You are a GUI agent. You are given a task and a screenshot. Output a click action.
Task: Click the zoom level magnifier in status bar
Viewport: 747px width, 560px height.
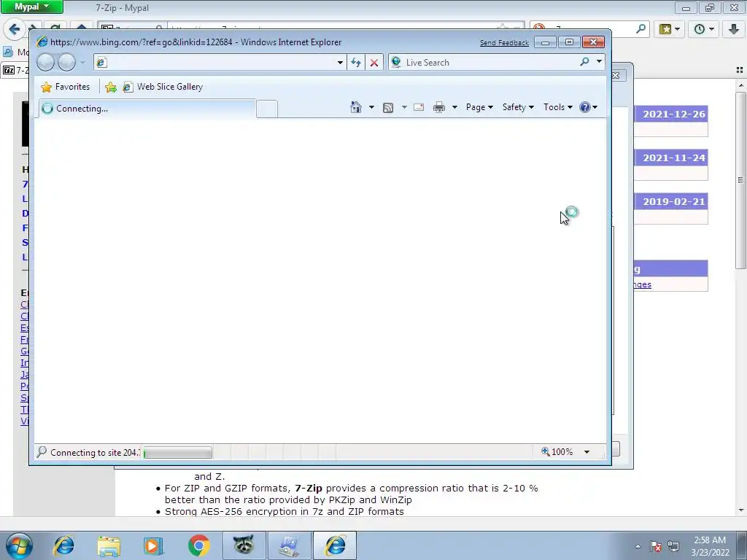[546, 451]
